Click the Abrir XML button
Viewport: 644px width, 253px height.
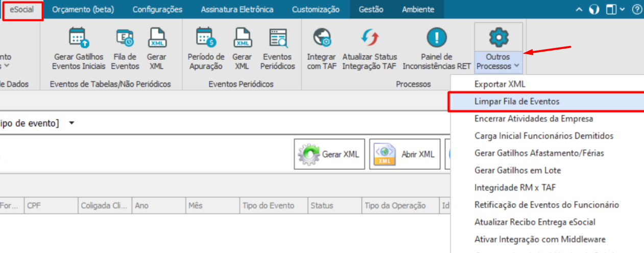tap(406, 154)
